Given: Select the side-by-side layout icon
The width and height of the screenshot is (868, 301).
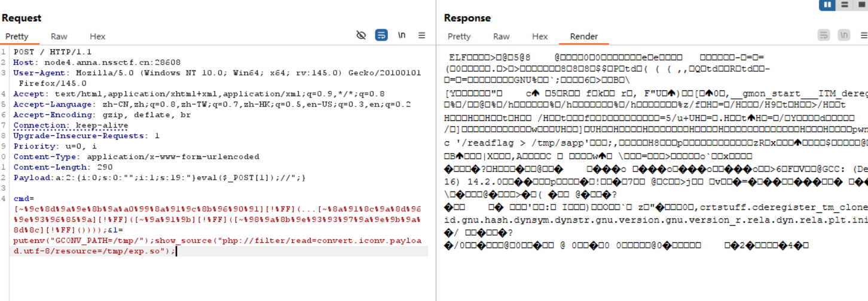Looking at the screenshot, I should (827, 4).
